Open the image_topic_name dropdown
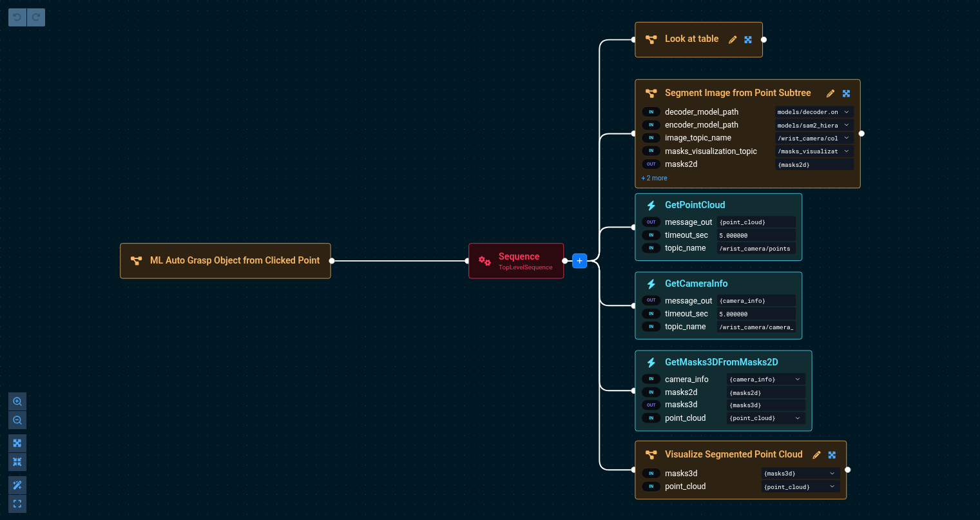The height and width of the screenshot is (520, 980). tap(814, 138)
